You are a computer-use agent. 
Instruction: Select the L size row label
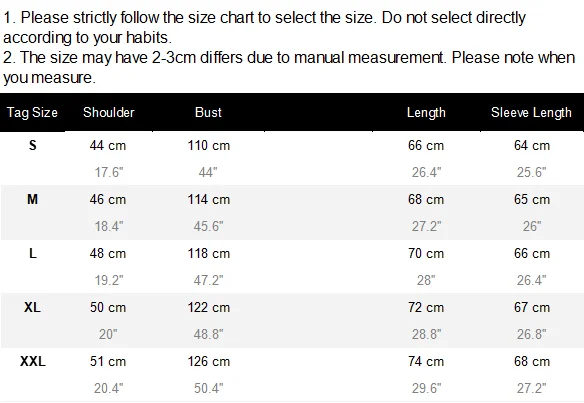(33, 253)
